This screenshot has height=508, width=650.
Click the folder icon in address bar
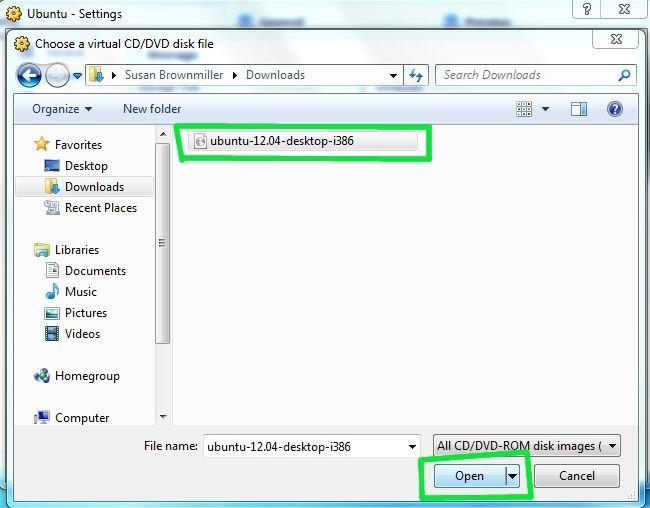(x=97, y=75)
